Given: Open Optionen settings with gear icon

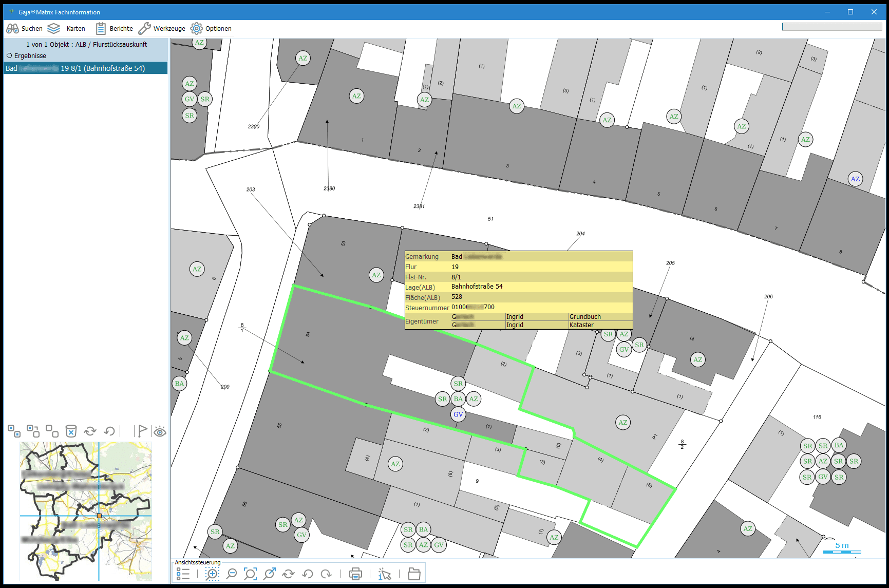Looking at the screenshot, I should (x=211, y=29).
